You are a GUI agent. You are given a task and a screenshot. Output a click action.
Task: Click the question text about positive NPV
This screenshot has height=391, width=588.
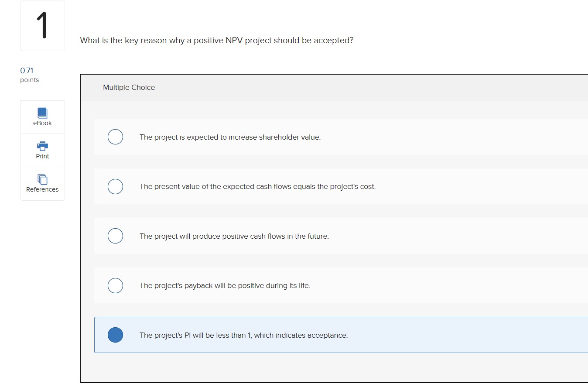coord(216,40)
